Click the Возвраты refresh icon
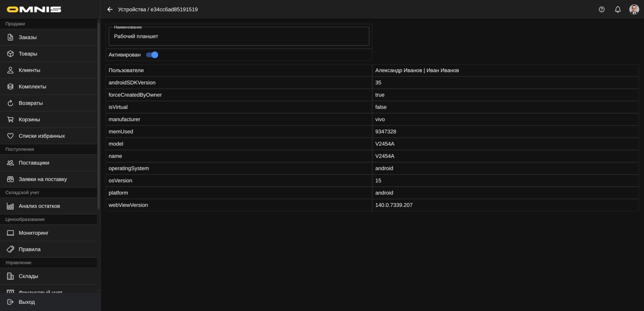 (x=10, y=103)
